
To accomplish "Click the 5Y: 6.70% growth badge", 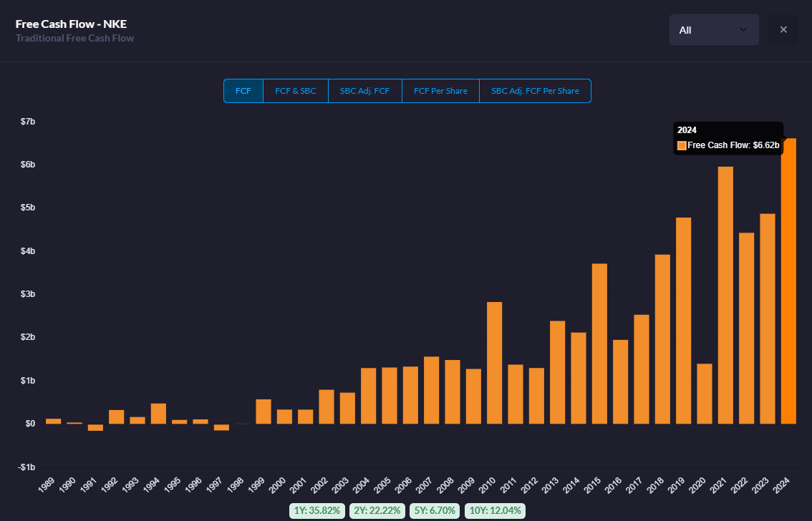I will tap(435, 511).
